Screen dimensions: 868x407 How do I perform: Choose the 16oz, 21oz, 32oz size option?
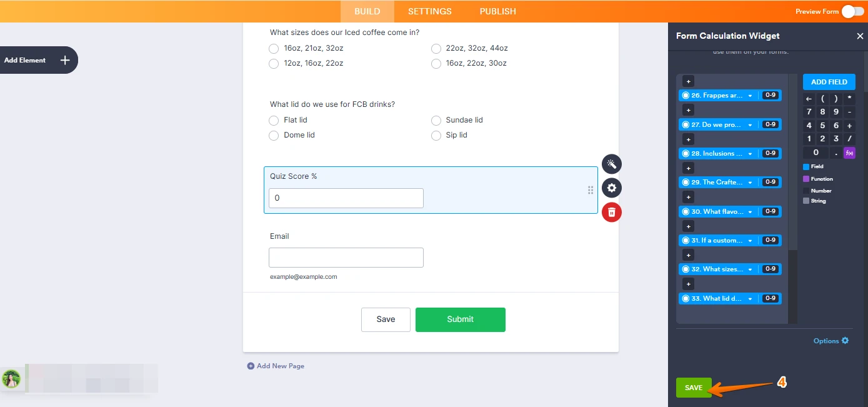(273, 48)
